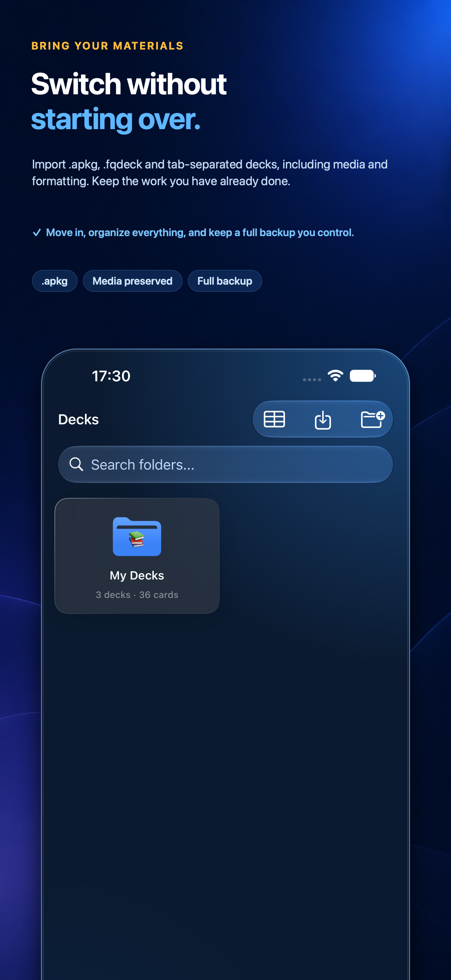
Task: Select the Full backup pill
Action: (225, 281)
